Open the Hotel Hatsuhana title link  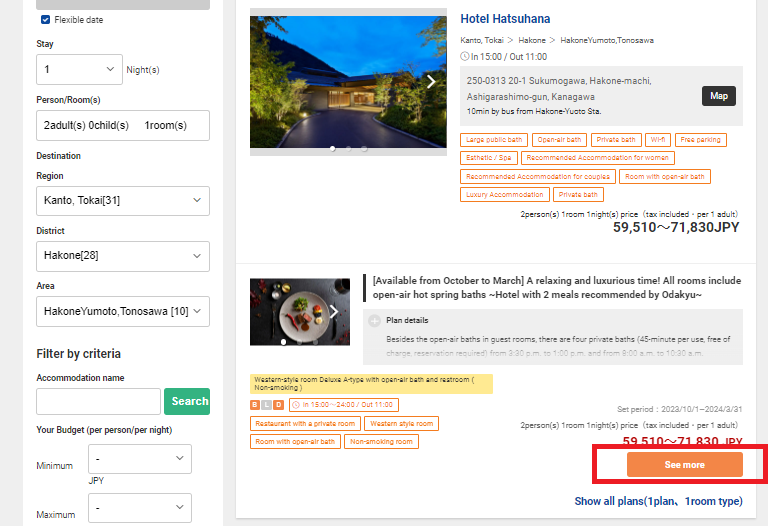(505, 19)
